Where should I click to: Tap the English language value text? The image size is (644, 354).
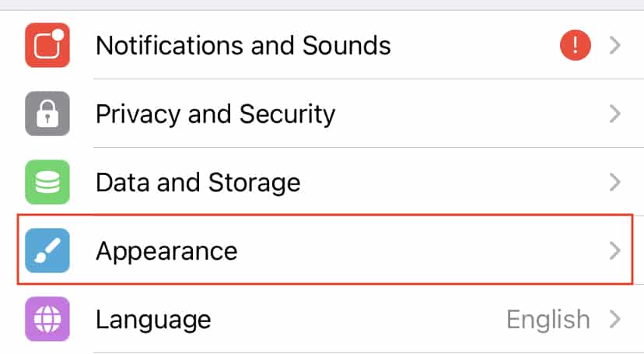click(548, 320)
